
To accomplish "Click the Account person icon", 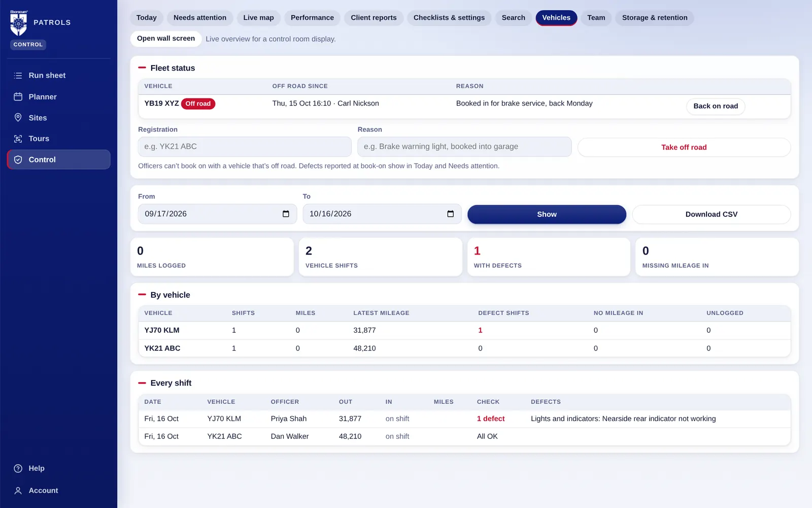I will 18,491.
